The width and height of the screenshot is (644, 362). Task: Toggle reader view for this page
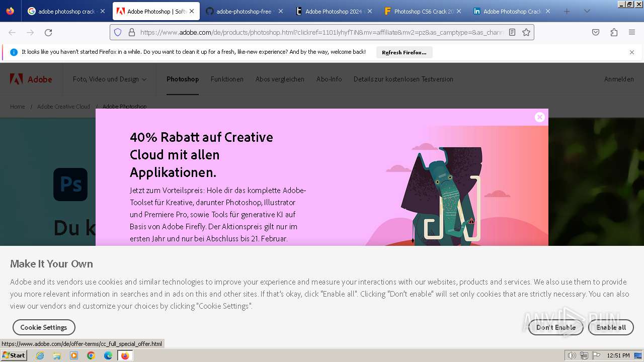(x=512, y=32)
